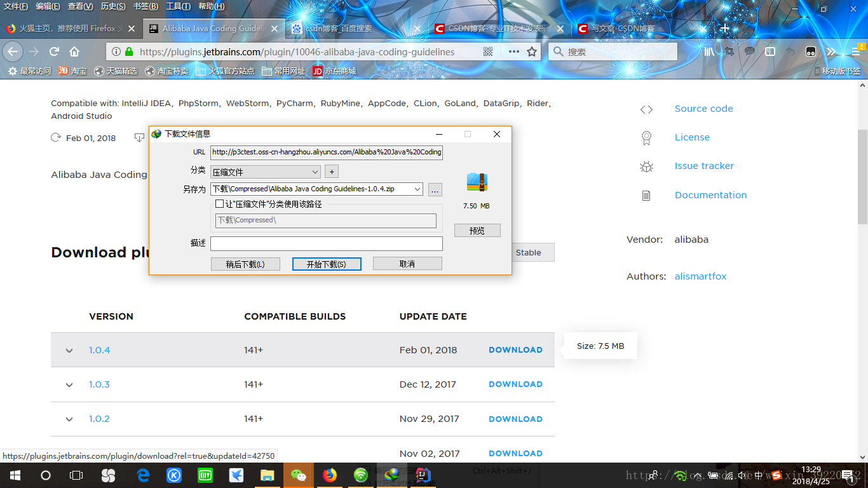This screenshot has height=488, width=868.
Task: Launch Microsoft Edge from taskbar
Action: [x=143, y=475]
